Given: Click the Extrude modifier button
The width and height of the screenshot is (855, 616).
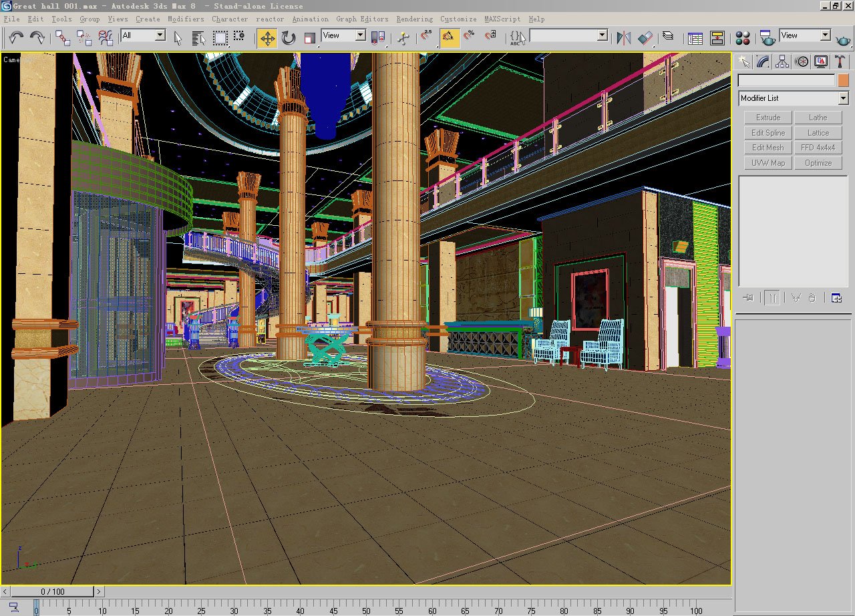Looking at the screenshot, I should click(767, 117).
